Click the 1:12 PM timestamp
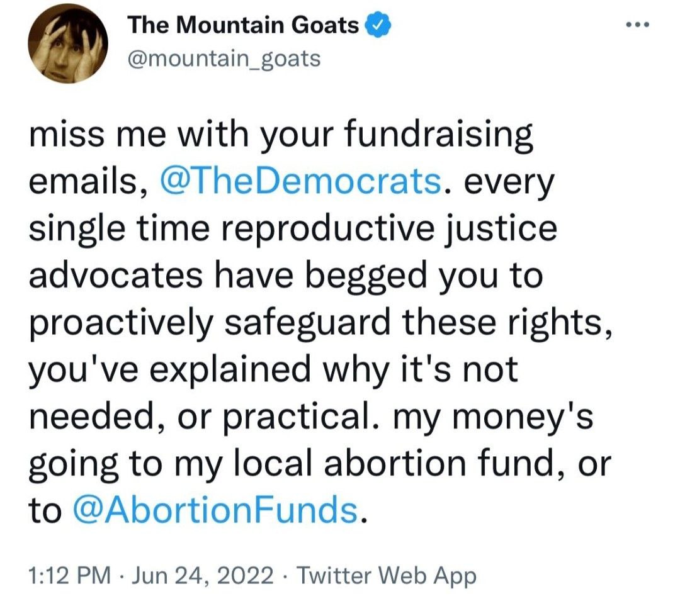680x616 pixels. pyautogui.click(x=64, y=576)
